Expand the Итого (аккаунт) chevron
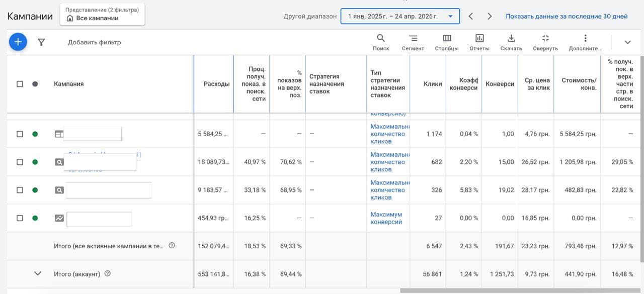This screenshot has width=644, height=294. (x=38, y=274)
